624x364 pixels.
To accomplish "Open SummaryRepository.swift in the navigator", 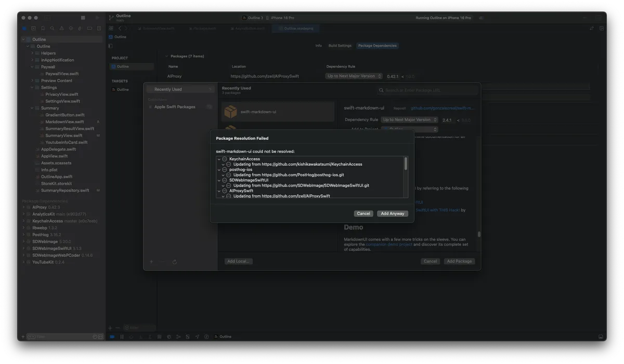I will tap(65, 190).
